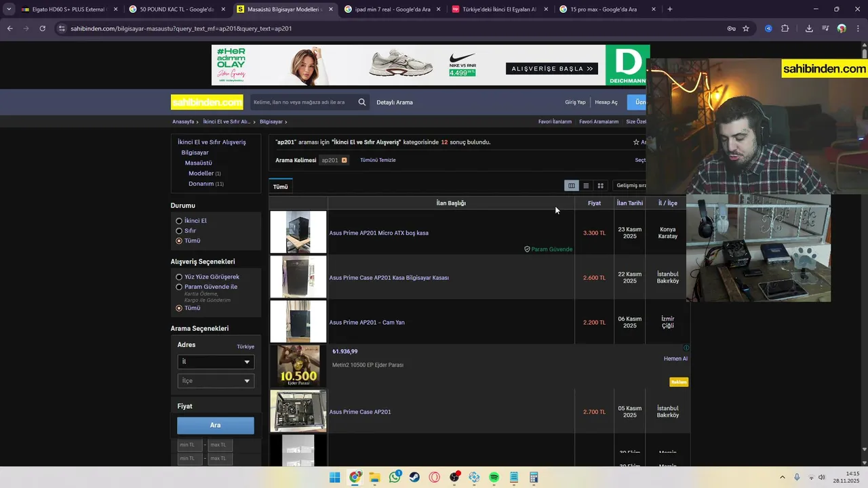Click Hemen Al on Metin2 ad

click(675, 359)
